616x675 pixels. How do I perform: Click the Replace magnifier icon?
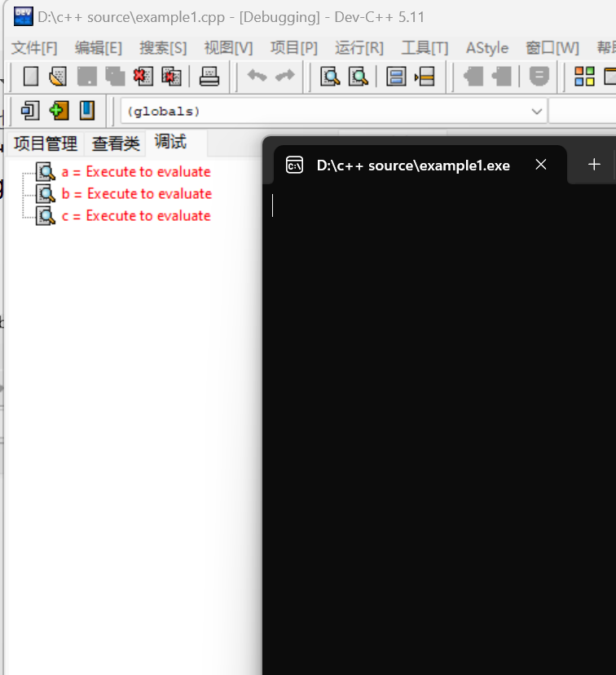359,77
